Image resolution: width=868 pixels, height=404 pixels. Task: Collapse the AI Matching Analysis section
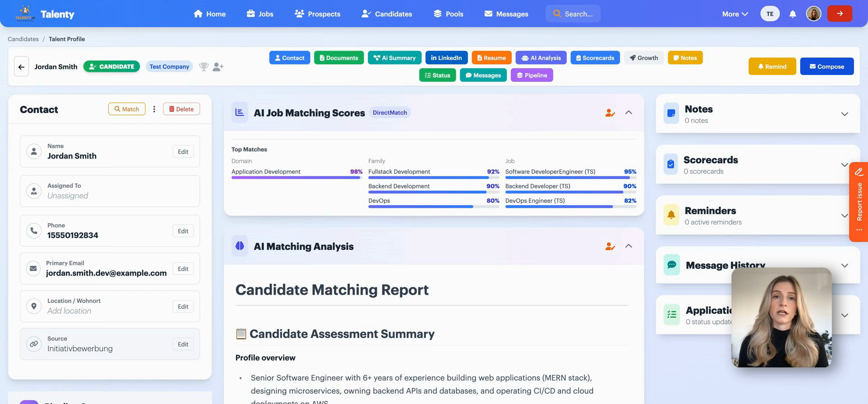628,246
